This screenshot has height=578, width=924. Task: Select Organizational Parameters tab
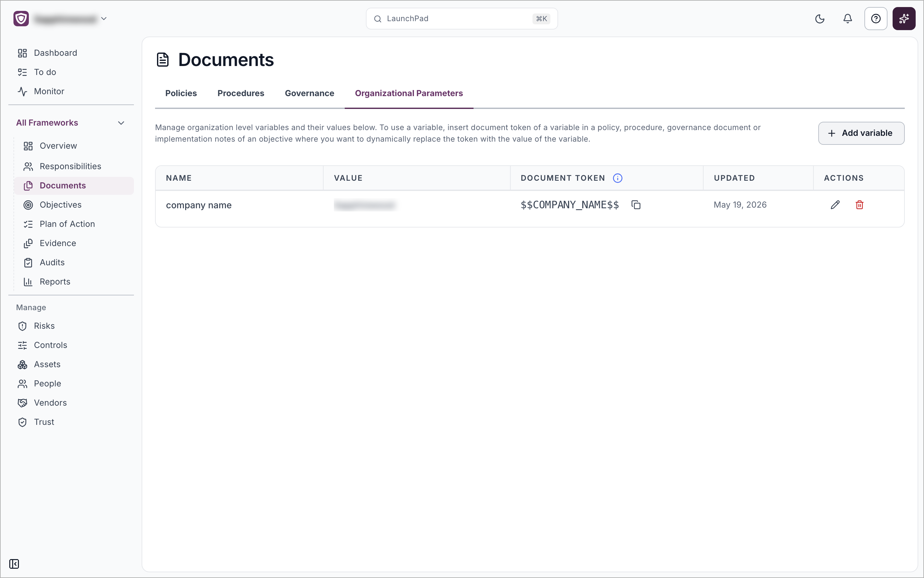pyautogui.click(x=409, y=93)
